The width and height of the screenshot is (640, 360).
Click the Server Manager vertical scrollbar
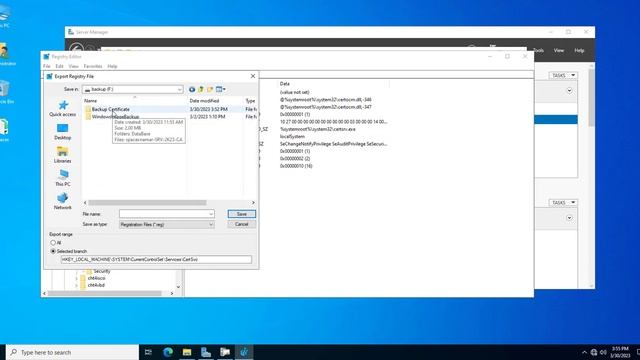591,98
